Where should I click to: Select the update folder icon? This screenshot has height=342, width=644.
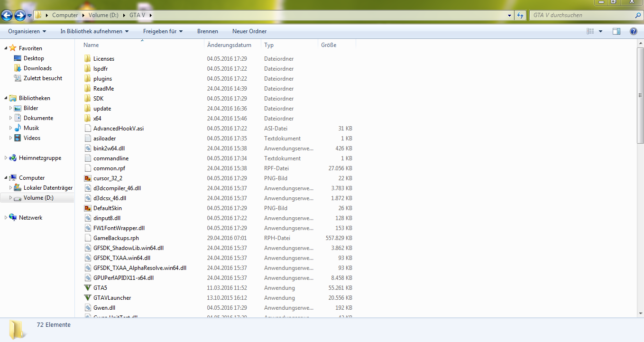point(87,109)
